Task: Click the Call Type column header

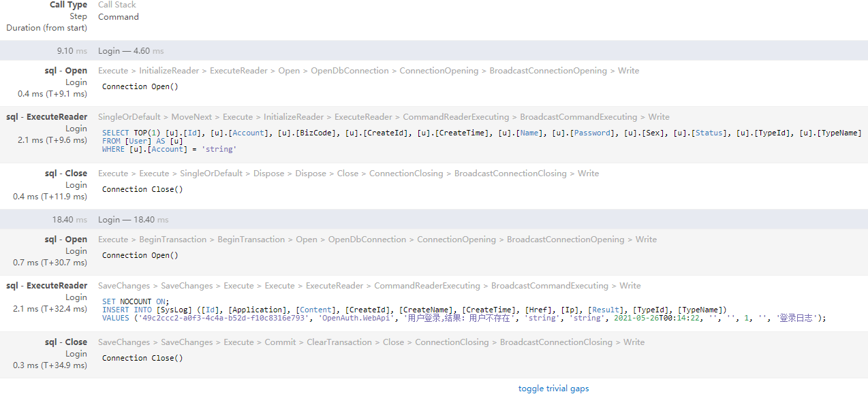Action: tap(68, 5)
